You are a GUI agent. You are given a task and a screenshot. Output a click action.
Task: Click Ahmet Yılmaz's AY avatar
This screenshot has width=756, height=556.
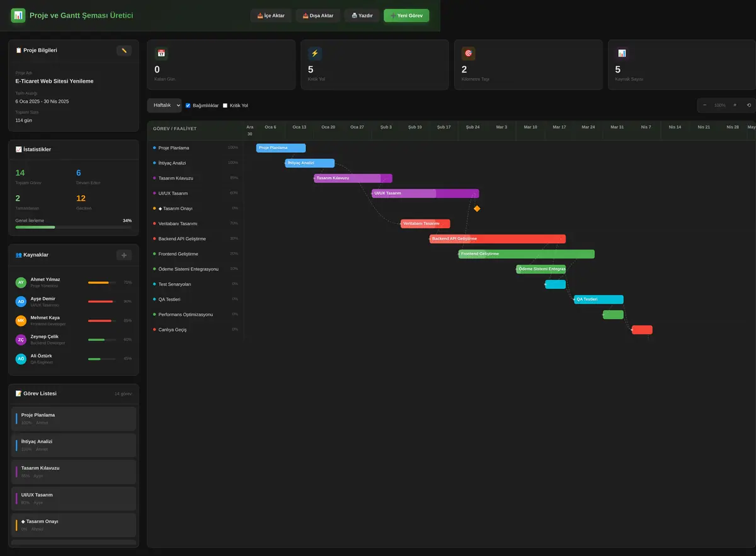[x=21, y=282]
